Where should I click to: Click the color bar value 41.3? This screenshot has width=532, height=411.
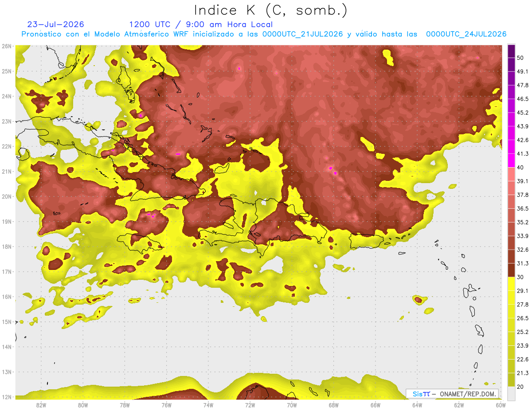tap(522, 154)
